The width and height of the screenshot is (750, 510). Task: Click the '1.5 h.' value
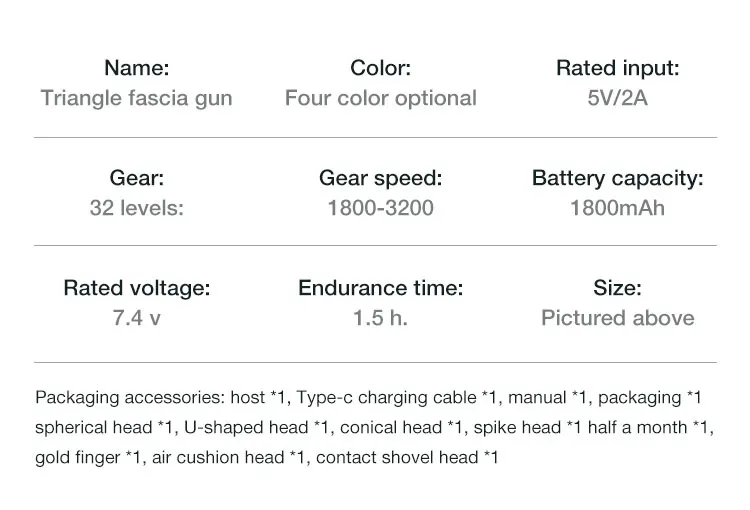tap(380, 318)
